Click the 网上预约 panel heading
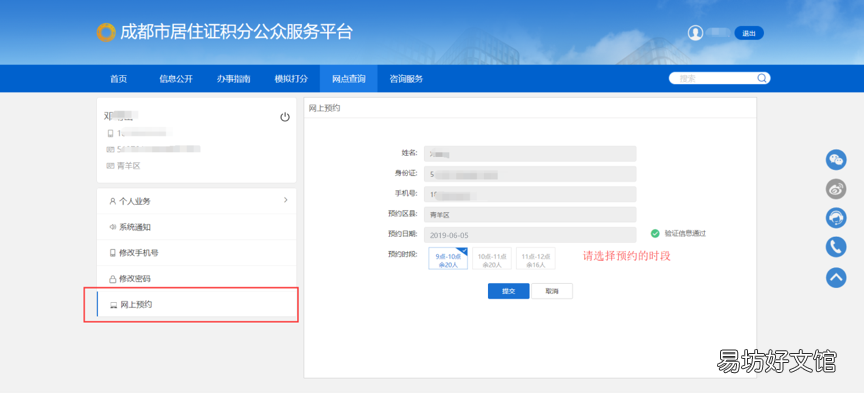This screenshot has width=864, height=393. pos(324,108)
